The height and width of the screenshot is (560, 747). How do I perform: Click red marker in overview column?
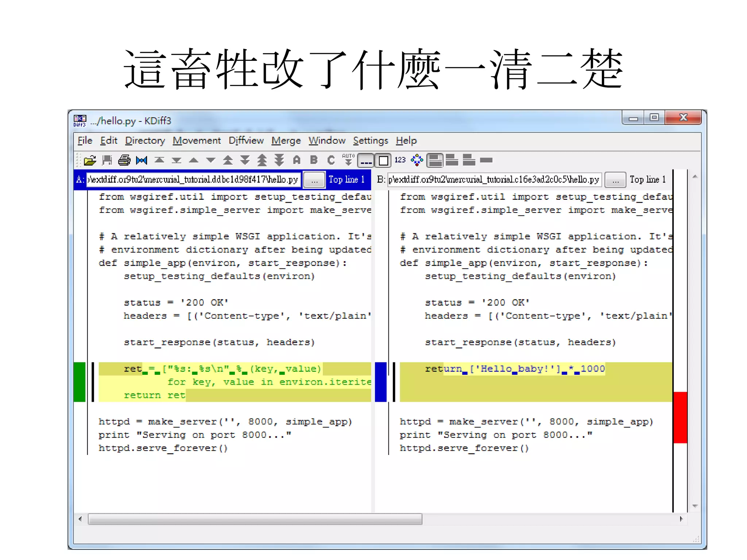tap(680, 417)
